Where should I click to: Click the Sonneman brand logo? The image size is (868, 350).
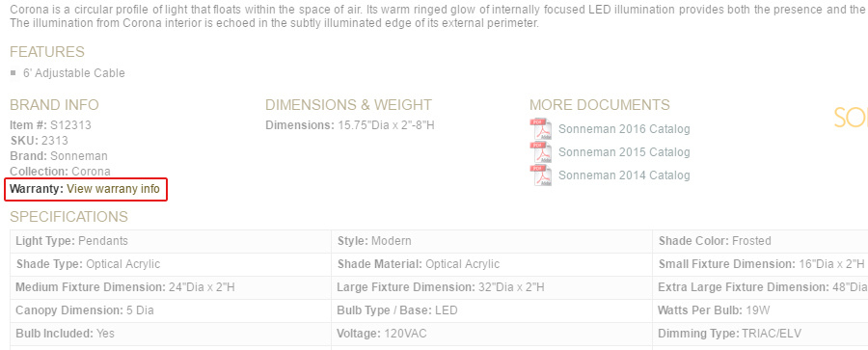[x=851, y=118]
